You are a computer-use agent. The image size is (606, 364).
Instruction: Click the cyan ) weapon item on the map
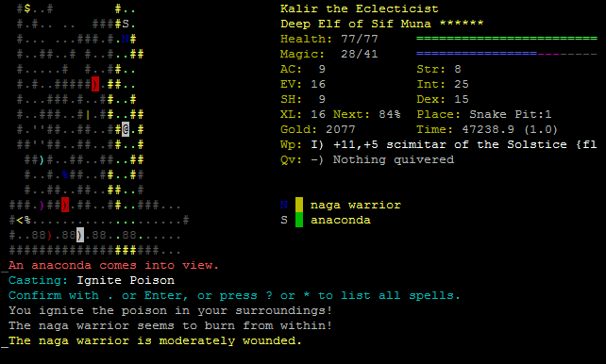[42, 159]
